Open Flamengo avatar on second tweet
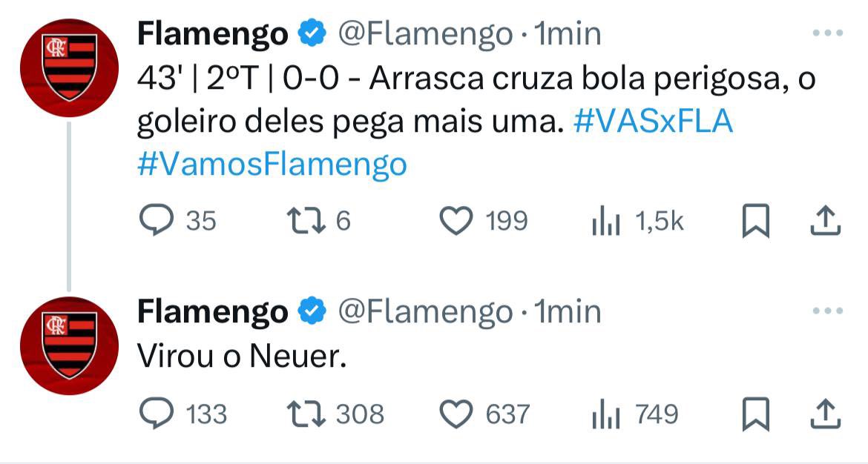Screen dimensions: 868x464 coord(69,346)
